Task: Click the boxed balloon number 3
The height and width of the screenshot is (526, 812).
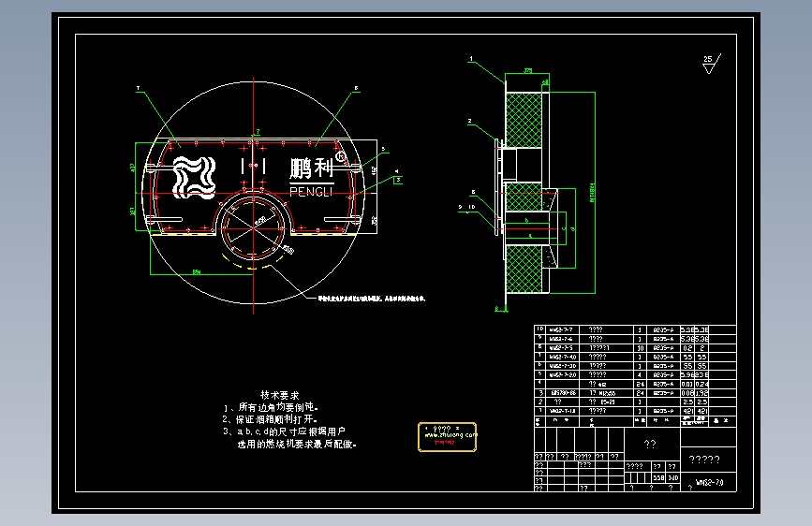Action: (398, 180)
